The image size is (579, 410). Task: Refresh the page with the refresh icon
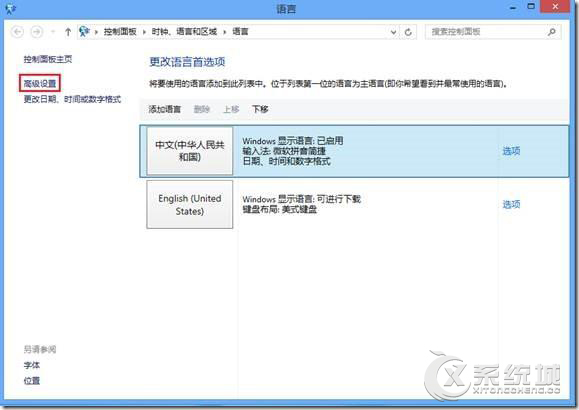point(408,32)
